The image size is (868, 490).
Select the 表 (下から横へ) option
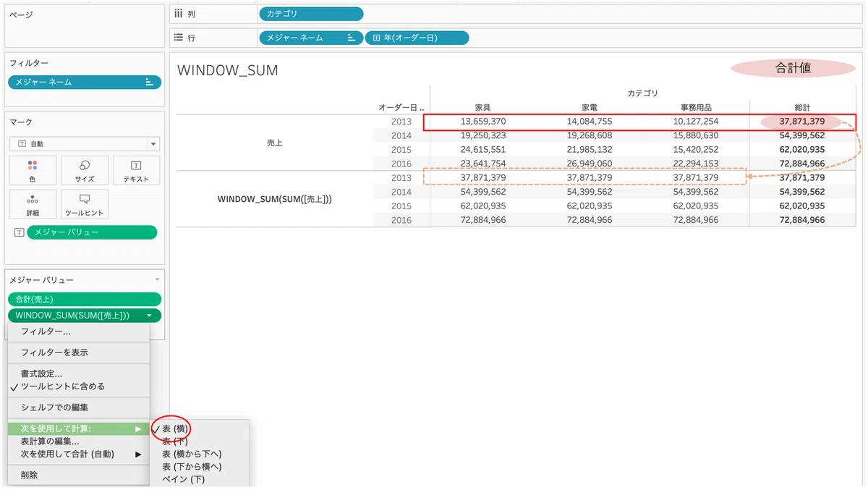coord(191,466)
